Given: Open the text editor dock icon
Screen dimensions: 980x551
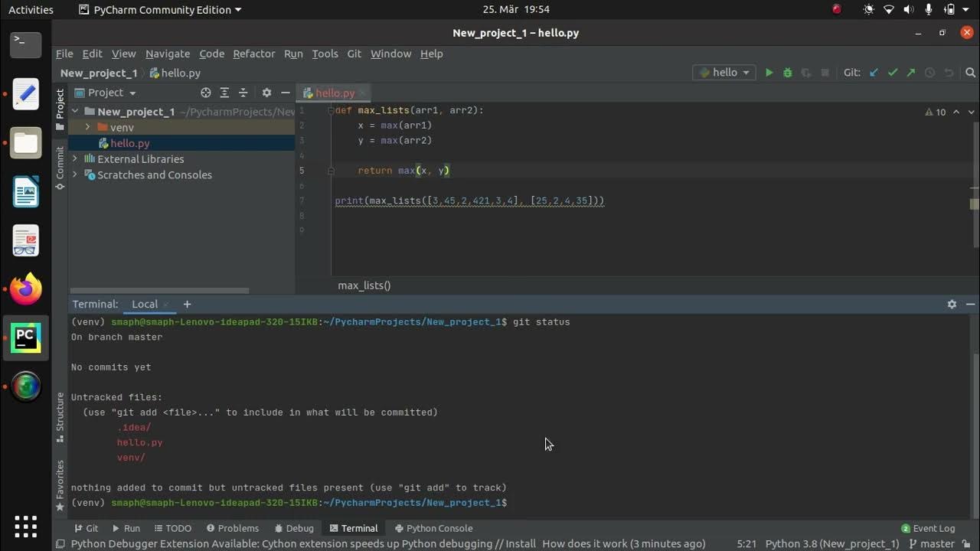Looking at the screenshot, I should tap(25, 94).
